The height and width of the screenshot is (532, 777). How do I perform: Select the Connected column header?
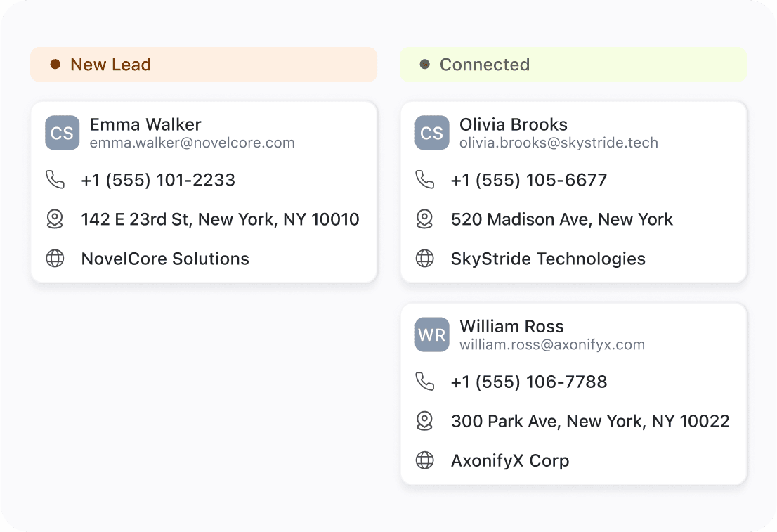[573, 65]
